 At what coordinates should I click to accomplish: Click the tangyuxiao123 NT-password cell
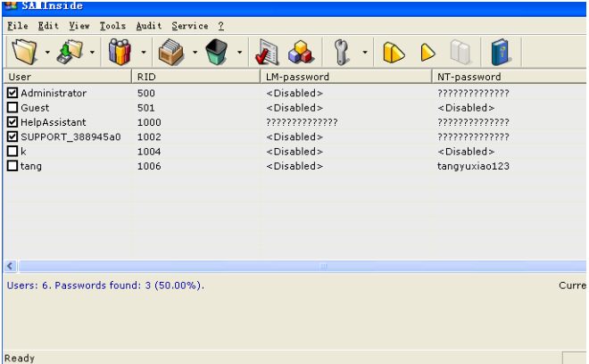pos(473,166)
